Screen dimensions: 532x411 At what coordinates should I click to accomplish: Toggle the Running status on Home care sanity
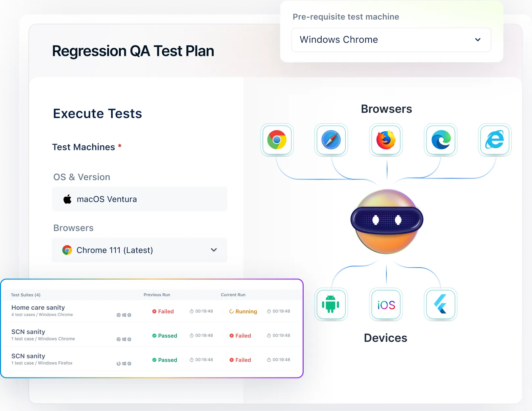(x=243, y=311)
